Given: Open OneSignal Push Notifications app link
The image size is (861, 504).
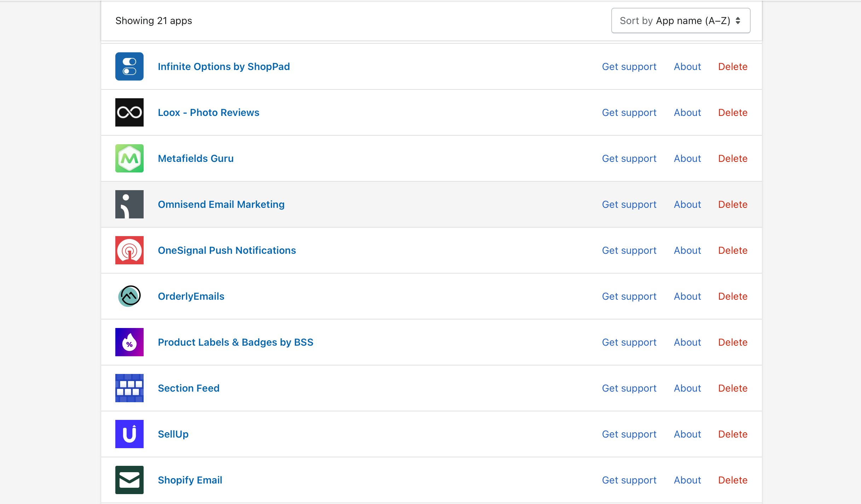Looking at the screenshot, I should 227,250.
